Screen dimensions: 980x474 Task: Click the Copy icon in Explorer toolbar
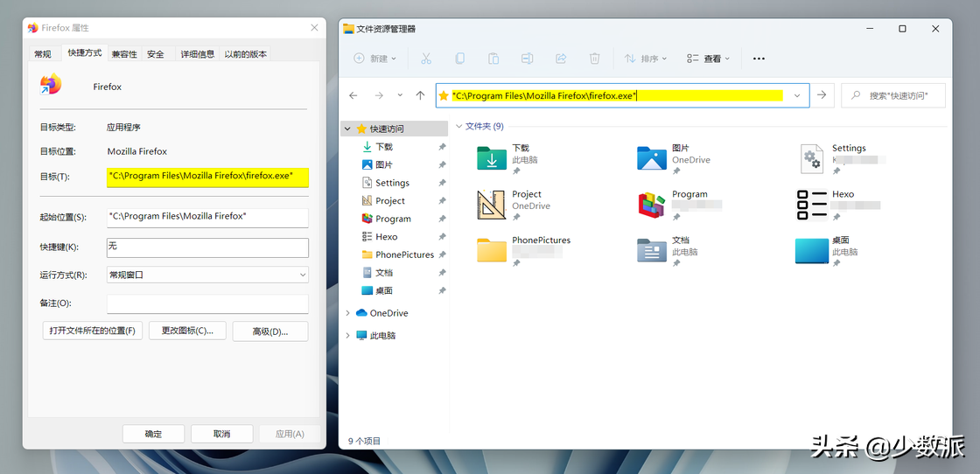click(459, 59)
